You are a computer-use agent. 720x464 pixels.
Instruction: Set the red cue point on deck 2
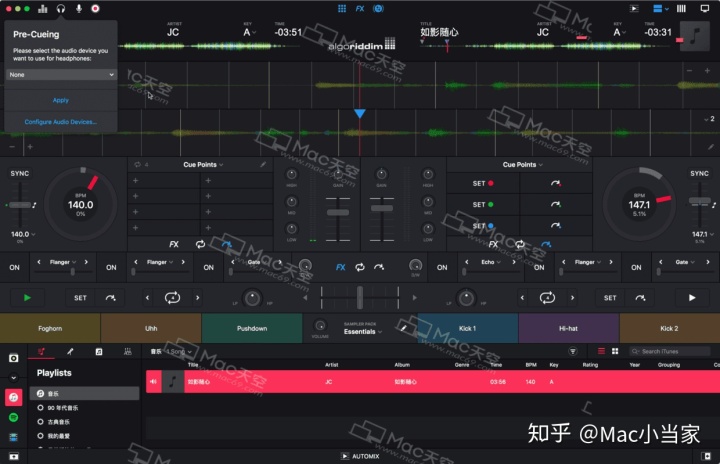483,183
